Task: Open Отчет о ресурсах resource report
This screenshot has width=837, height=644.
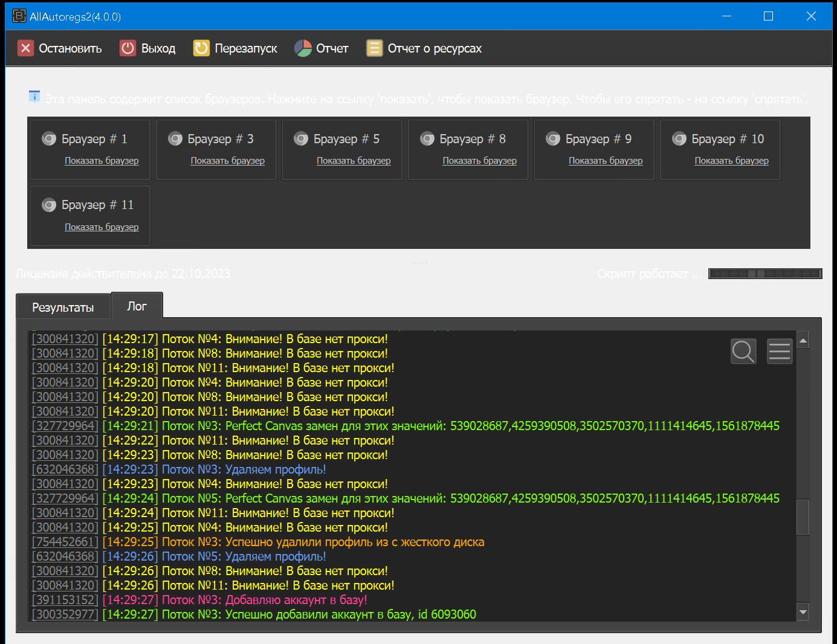Action: point(374,48)
